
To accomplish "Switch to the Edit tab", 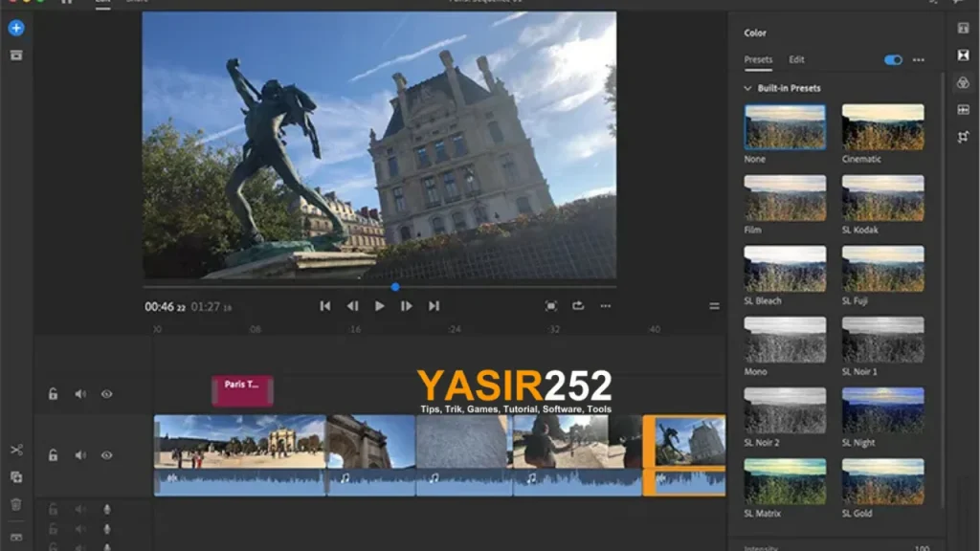I will [x=796, y=60].
